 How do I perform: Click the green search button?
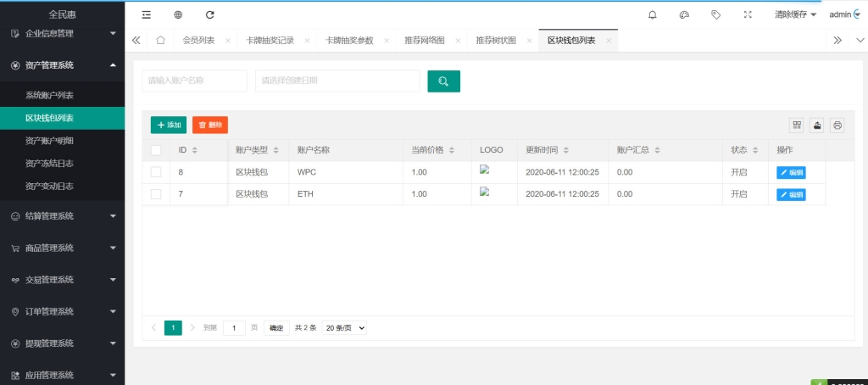point(443,81)
